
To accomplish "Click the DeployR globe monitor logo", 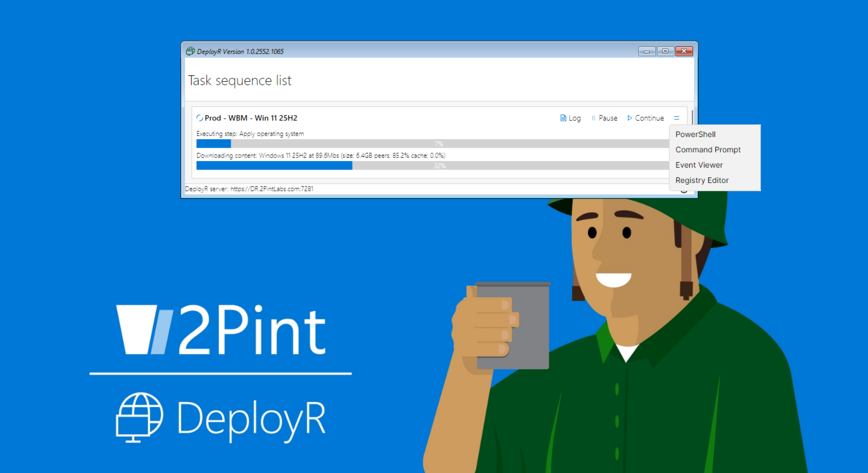I will [x=139, y=417].
